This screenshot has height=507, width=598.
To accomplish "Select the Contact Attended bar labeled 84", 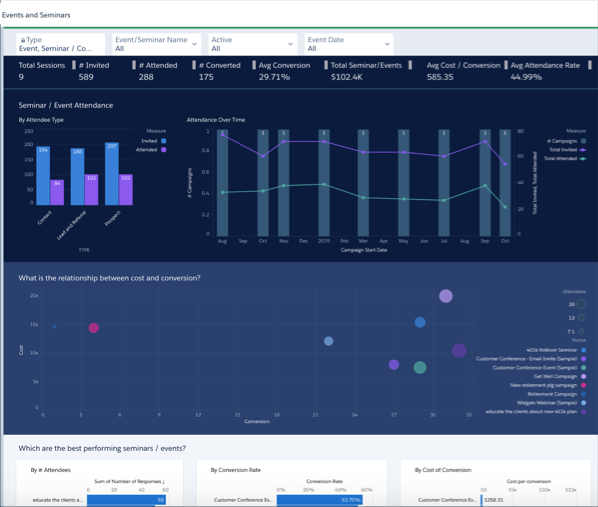I will [x=57, y=192].
